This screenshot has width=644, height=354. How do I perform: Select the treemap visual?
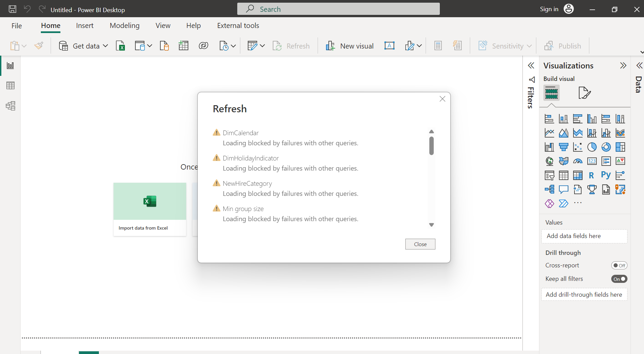tap(620, 147)
